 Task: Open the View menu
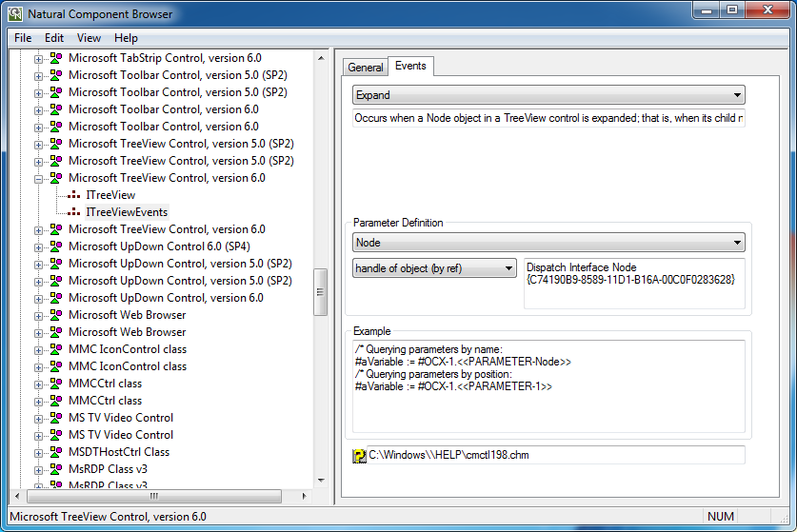coord(89,38)
